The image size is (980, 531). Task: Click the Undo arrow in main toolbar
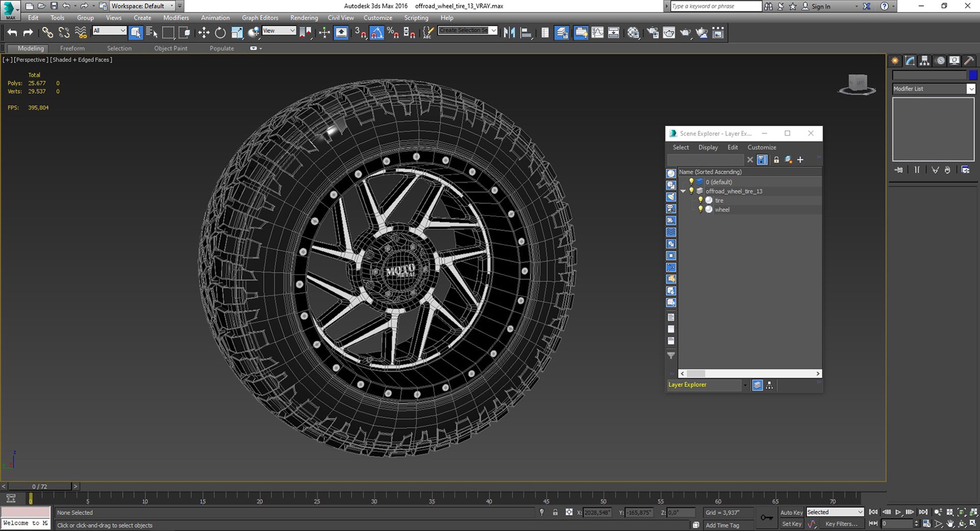[12, 33]
